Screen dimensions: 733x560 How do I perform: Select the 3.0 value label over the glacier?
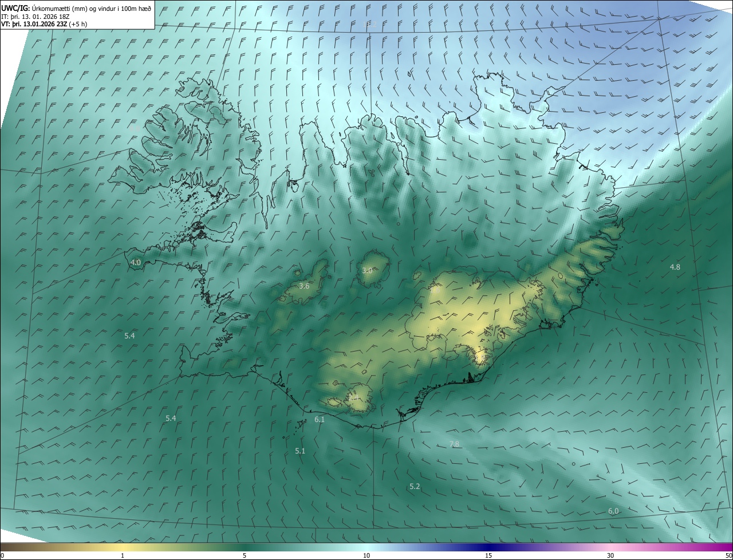(x=367, y=270)
